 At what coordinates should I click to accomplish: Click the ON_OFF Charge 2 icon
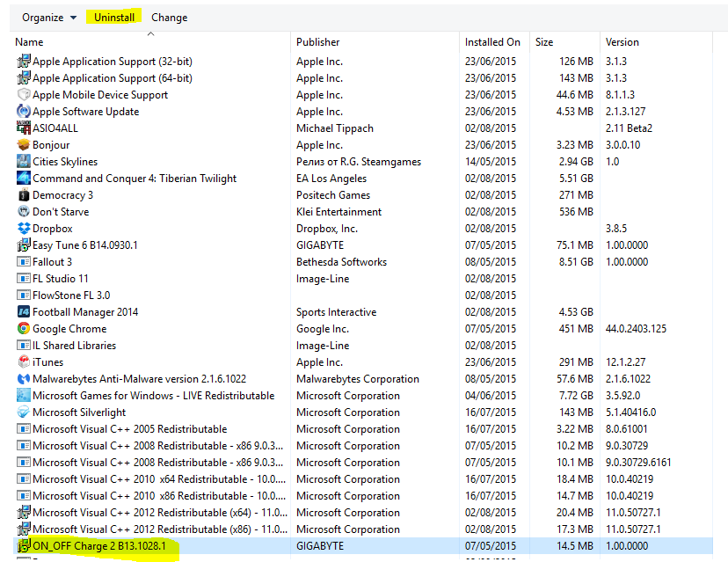point(24,546)
